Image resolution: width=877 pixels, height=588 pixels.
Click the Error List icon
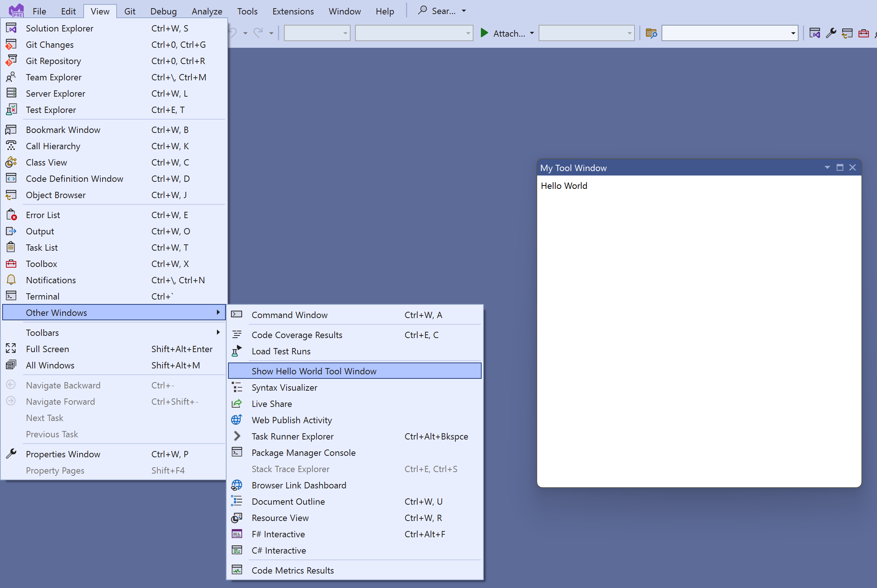pyautogui.click(x=12, y=215)
